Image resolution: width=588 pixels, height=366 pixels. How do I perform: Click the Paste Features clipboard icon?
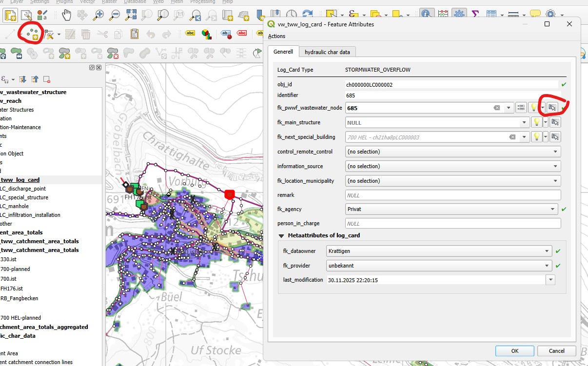[135, 34]
